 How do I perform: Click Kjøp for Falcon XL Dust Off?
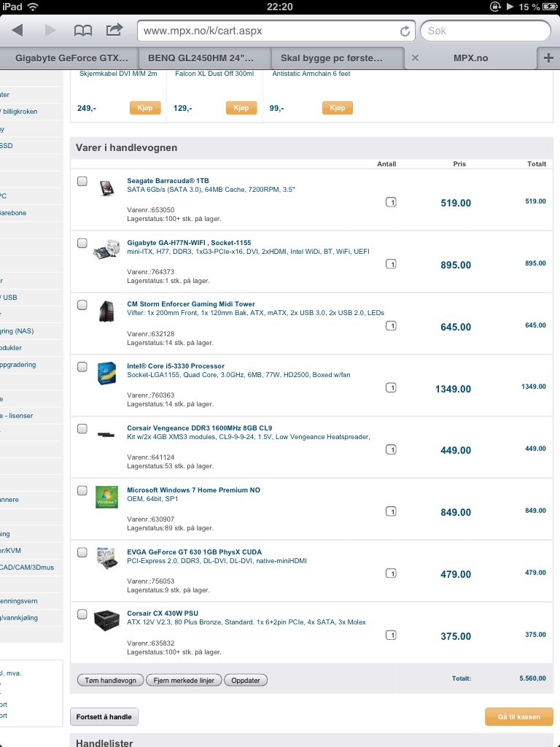241,108
